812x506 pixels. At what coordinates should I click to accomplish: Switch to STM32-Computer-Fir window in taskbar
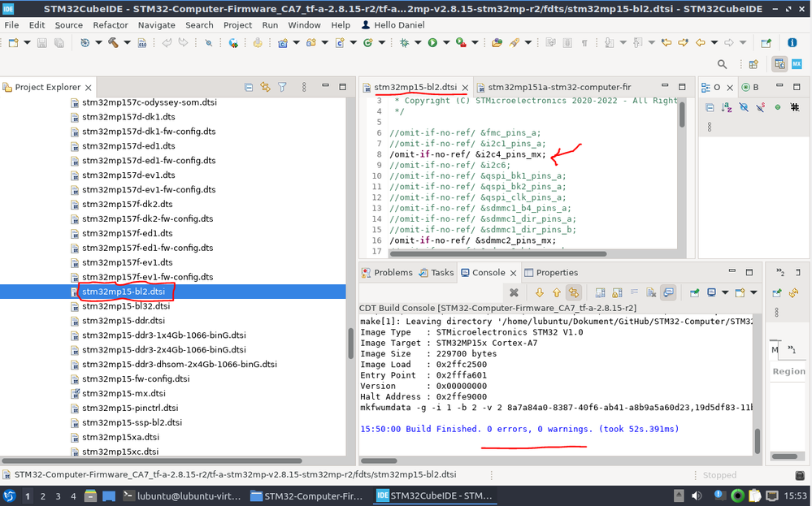click(x=307, y=495)
